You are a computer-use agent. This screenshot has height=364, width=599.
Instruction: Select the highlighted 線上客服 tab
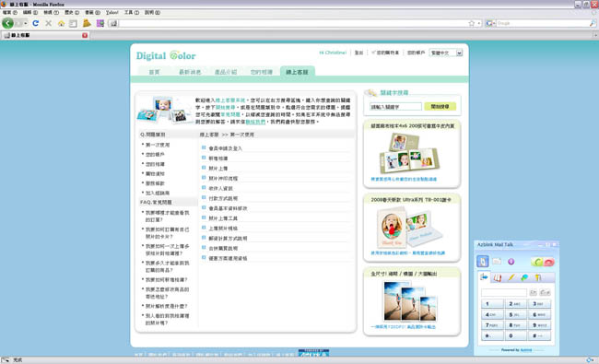[x=298, y=72]
